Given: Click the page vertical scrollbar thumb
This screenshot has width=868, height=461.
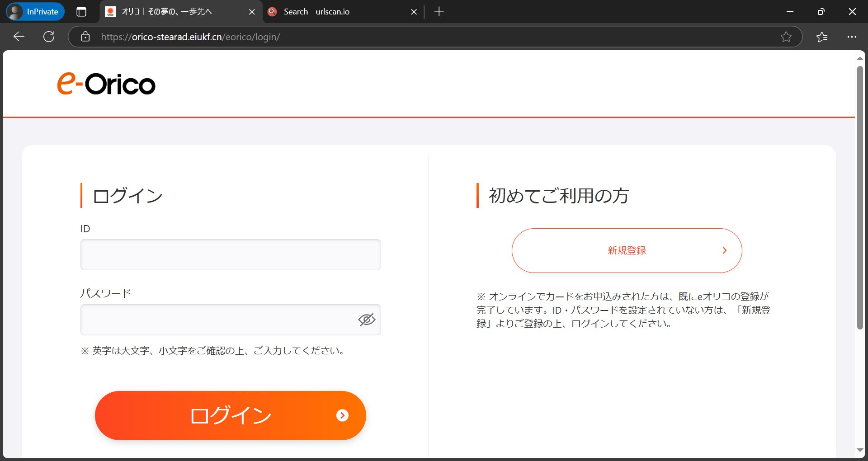Looking at the screenshot, I should tap(860, 198).
